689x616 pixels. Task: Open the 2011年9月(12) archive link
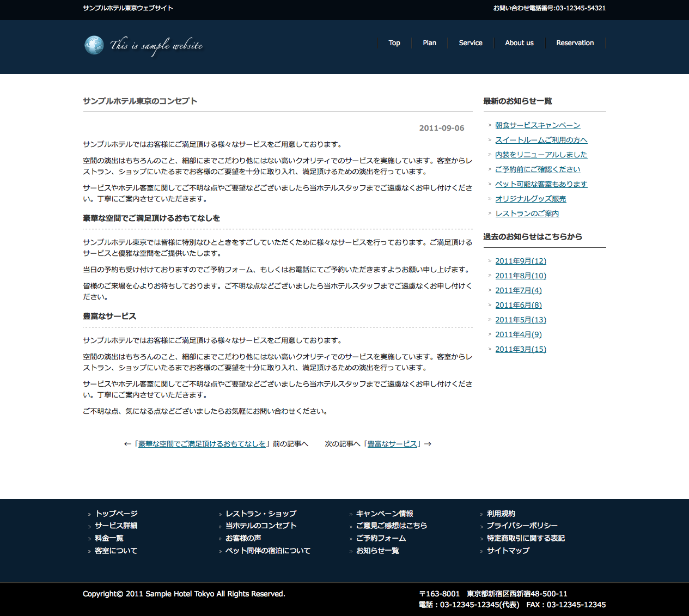pos(520,261)
